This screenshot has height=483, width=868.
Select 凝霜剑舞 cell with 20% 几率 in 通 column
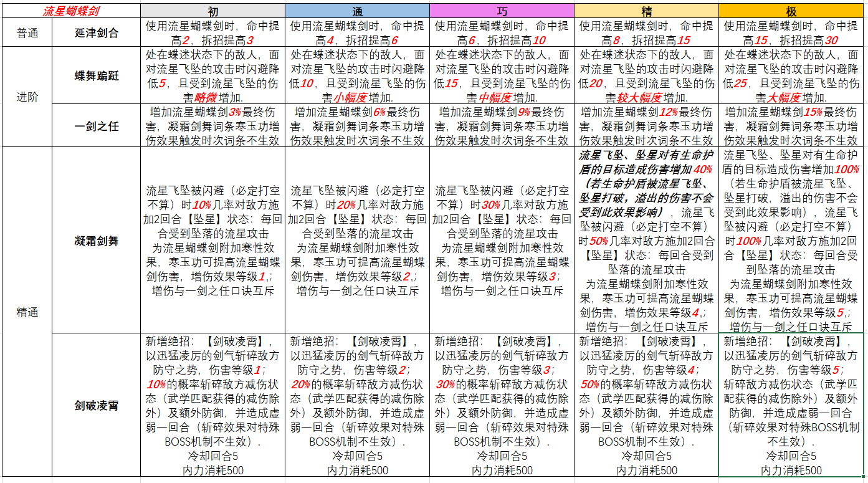pyautogui.click(x=357, y=240)
